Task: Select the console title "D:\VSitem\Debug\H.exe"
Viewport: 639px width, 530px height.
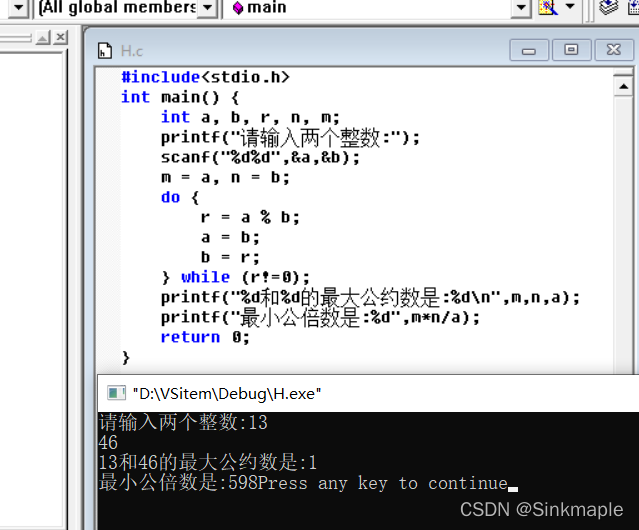Action: (227, 394)
